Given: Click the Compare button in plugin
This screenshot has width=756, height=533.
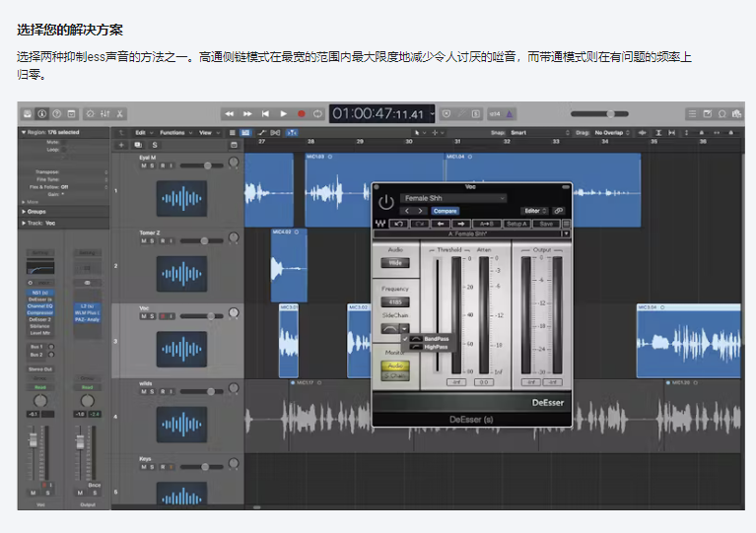Looking at the screenshot, I should click(445, 211).
